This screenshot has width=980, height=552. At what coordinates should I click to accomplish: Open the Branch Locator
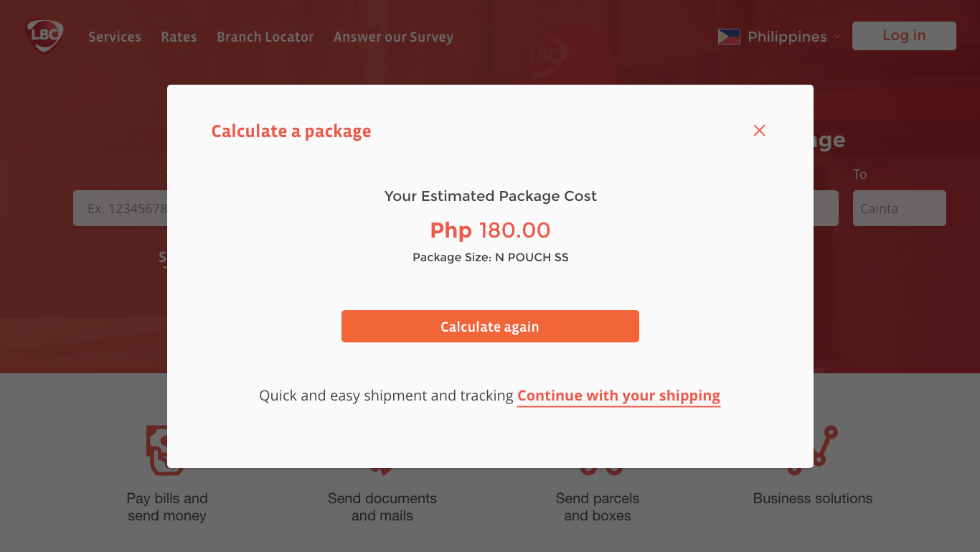(x=265, y=37)
